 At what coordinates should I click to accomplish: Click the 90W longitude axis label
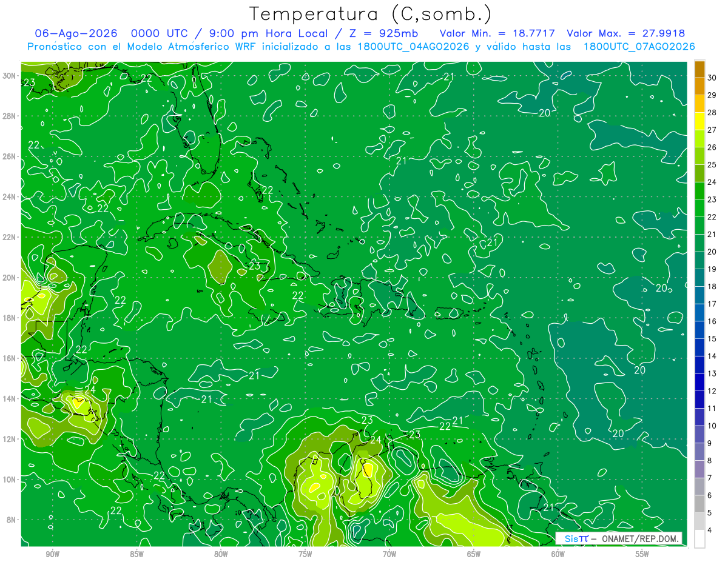(x=53, y=554)
